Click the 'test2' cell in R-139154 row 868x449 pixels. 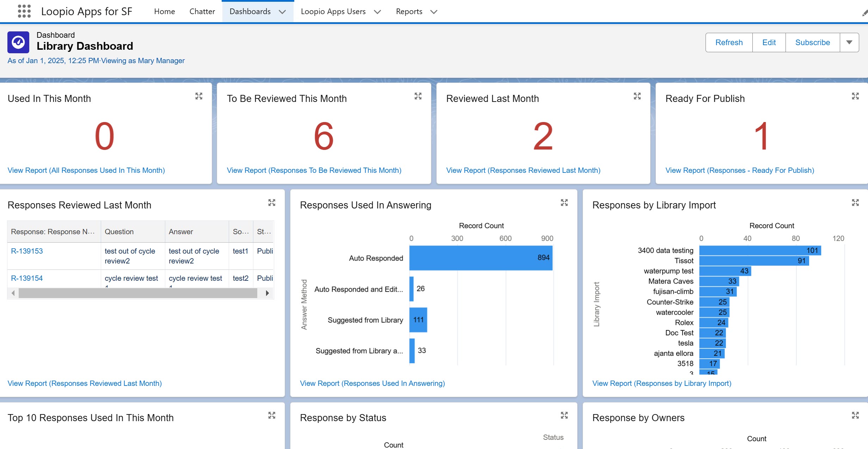[240, 278]
